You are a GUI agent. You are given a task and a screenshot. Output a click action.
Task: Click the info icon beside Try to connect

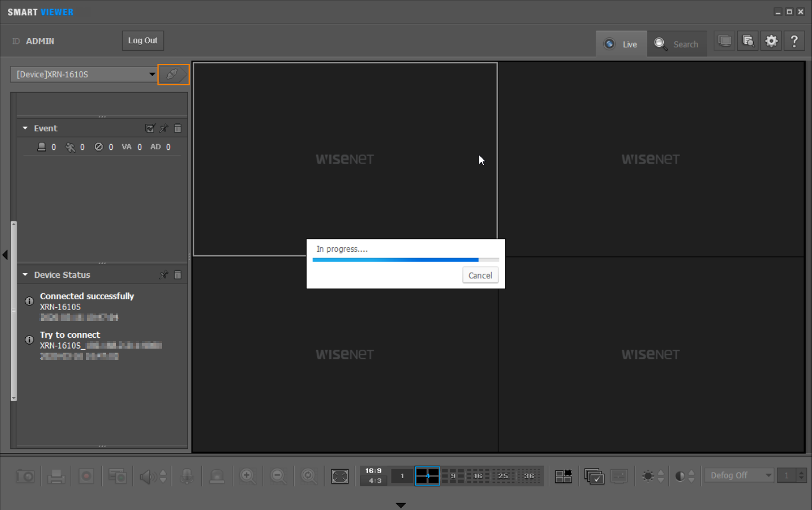tap(29, 339)
